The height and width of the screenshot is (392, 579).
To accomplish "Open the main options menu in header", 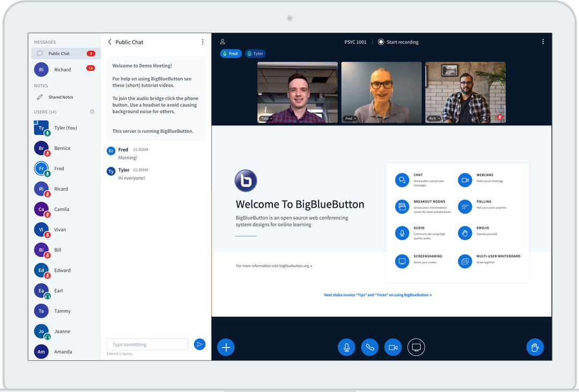I will pyautogui.click(x=543, y=42).
